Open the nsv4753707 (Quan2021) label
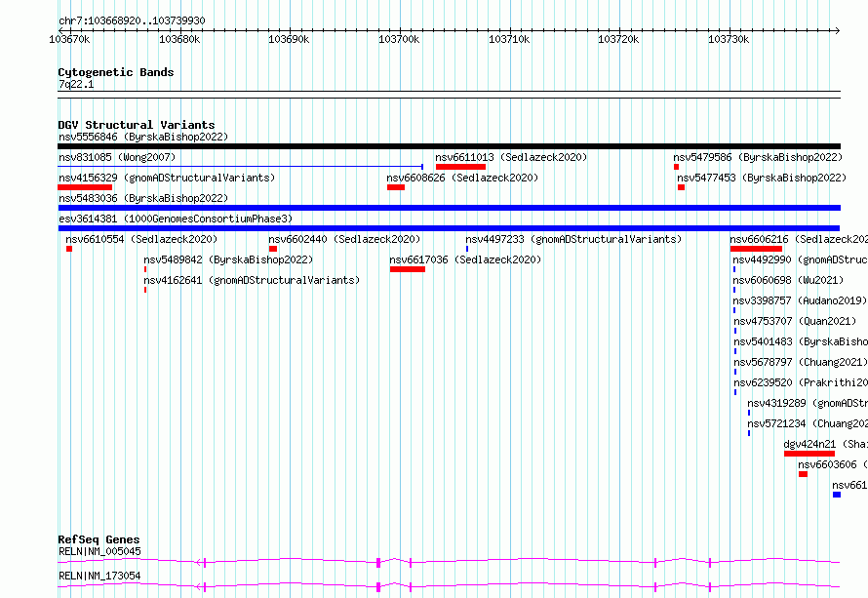The height and width of the screenshot is (598, 868). click(795, 321)
